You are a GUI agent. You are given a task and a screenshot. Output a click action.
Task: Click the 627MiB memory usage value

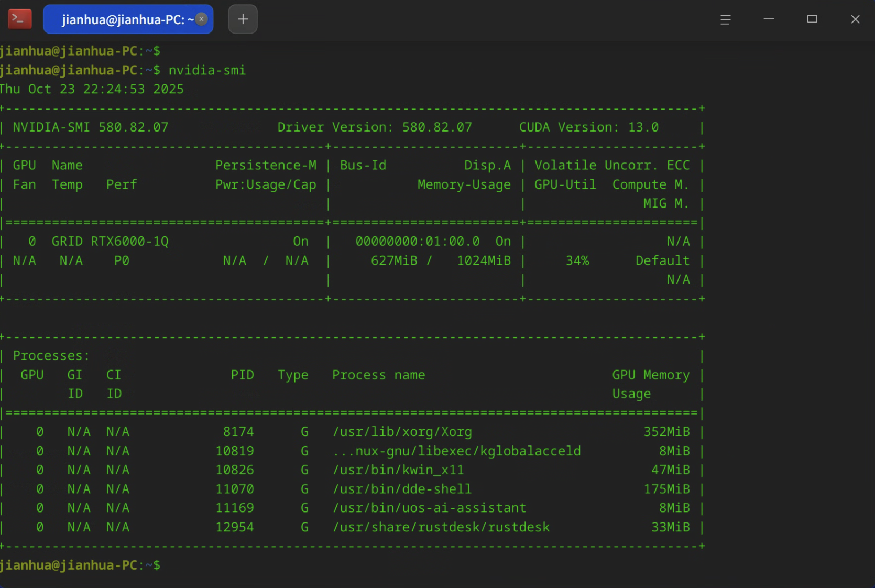[x=394, y=260]
